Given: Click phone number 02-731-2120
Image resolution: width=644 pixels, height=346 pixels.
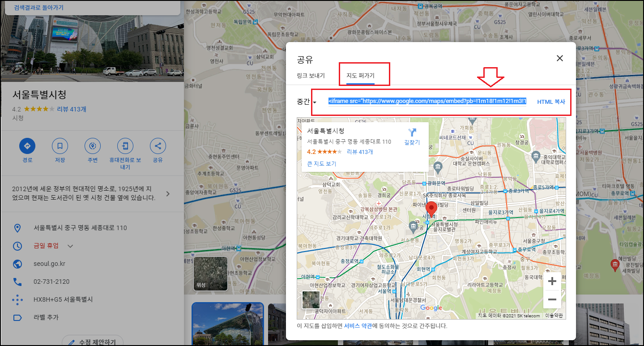Looking at the screenshot, I should coord(51,282).
